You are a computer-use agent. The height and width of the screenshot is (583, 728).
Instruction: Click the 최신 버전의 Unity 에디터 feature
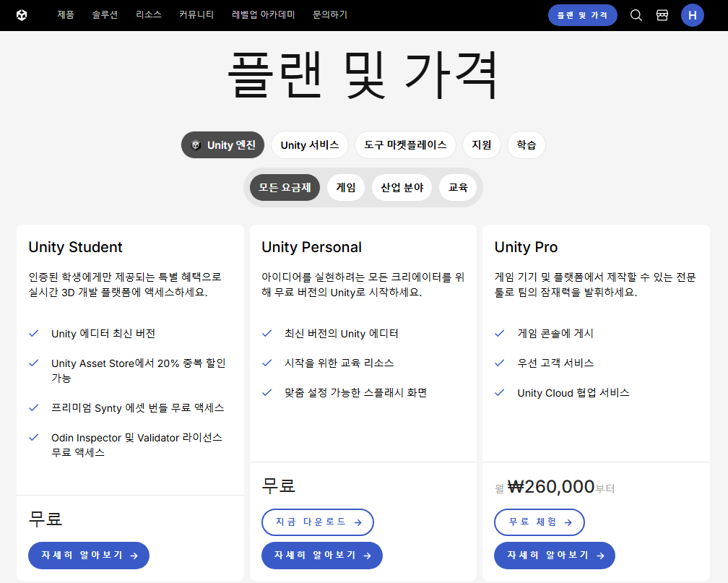point(341,334)
